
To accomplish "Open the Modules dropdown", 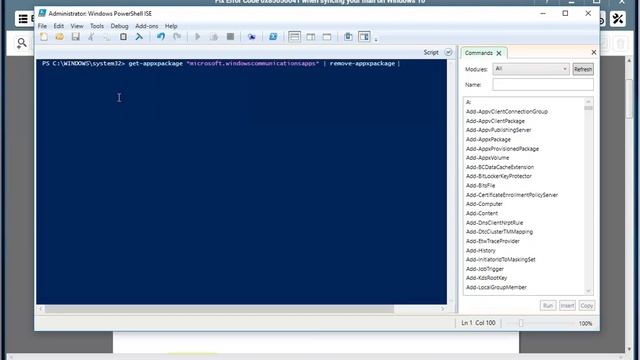I will 531,69.
